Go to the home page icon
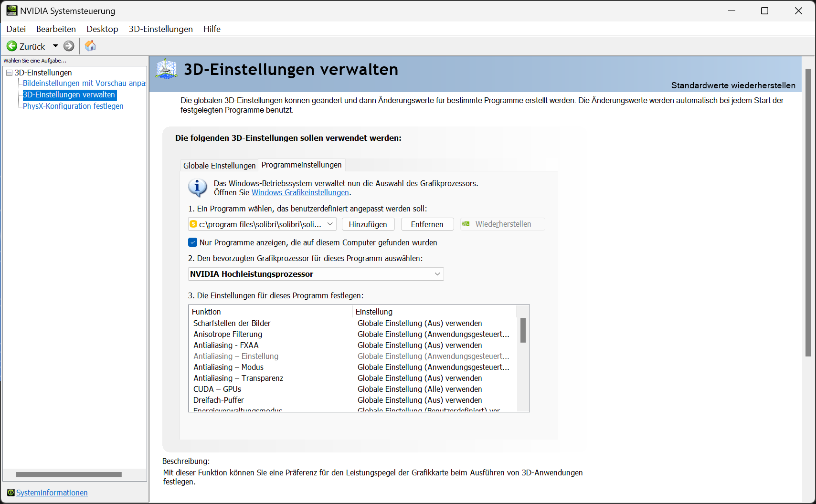 [x=90, y=46]
